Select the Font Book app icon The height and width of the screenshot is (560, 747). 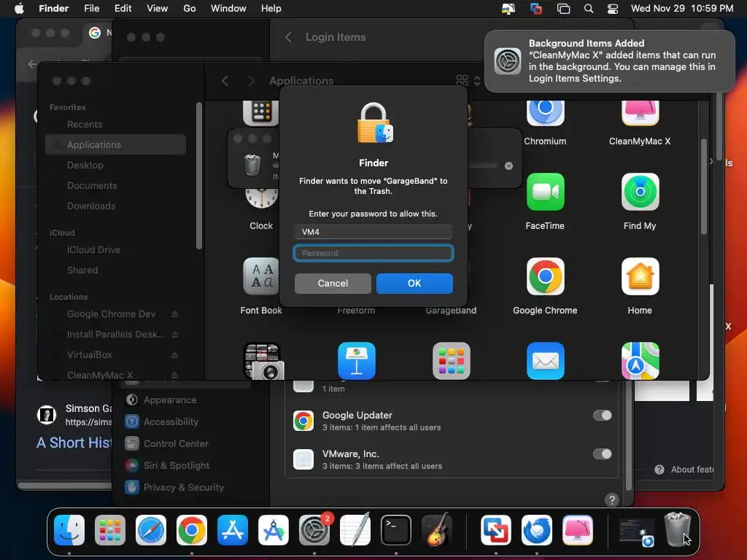tap(261, 276)
